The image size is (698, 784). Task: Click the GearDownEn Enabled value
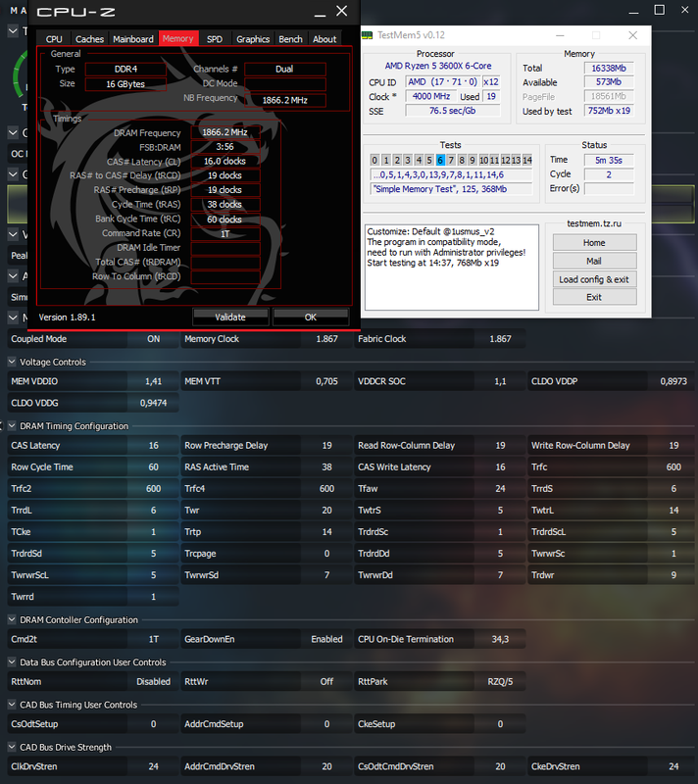[x=326, y=640]
